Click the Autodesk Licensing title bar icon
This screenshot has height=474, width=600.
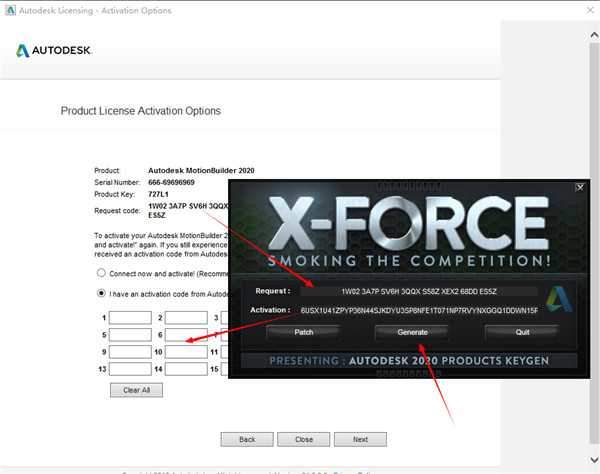(10, 10)
